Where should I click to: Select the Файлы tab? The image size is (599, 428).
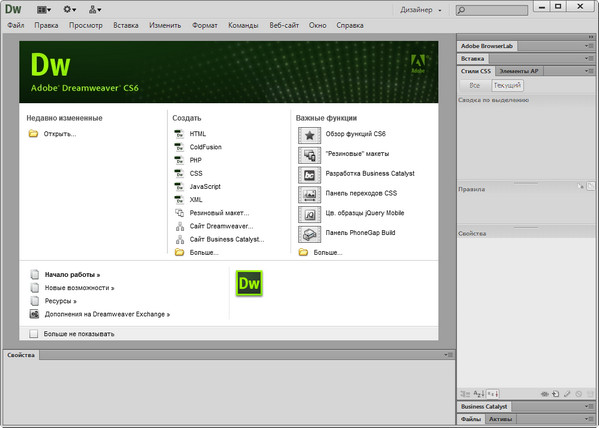(x=471, y=419)
